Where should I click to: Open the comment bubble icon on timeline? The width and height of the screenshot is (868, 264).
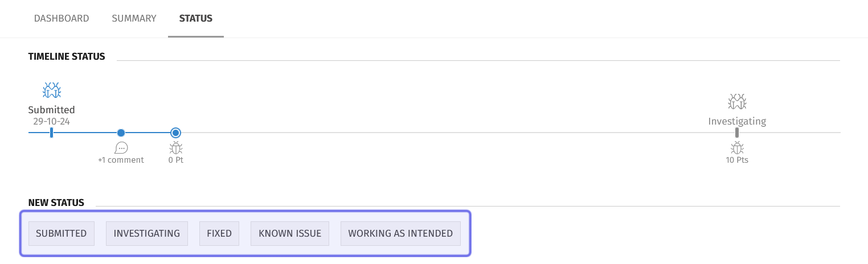(121, 148)
